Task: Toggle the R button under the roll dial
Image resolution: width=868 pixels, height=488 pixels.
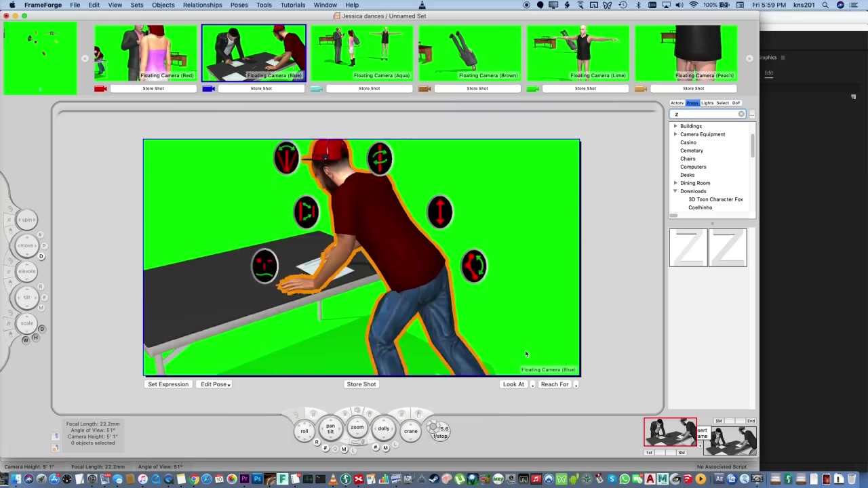Action: pyautogui.click(x=316, y=442)
